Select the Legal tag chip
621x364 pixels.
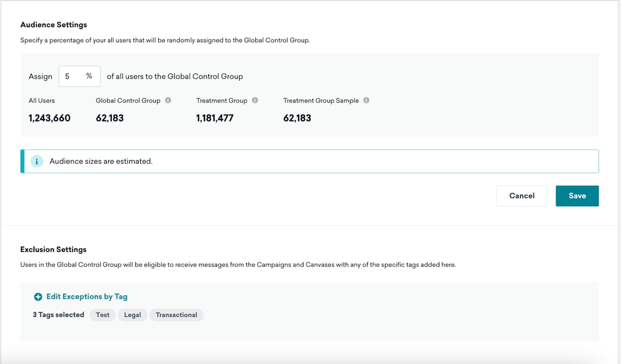point(133,315)
